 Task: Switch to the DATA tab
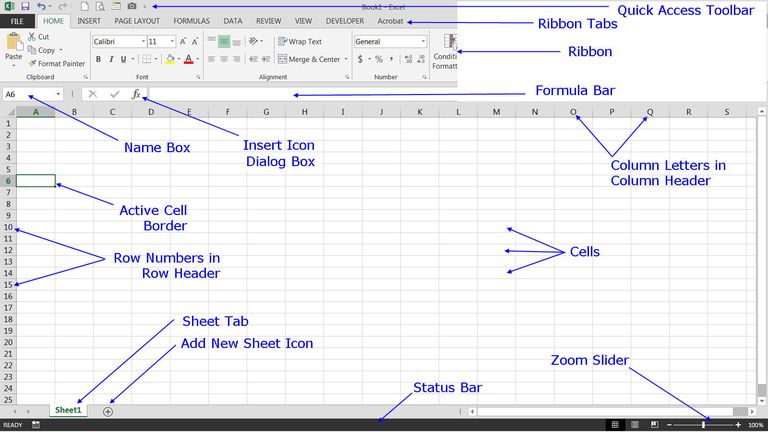click(233, 21)
